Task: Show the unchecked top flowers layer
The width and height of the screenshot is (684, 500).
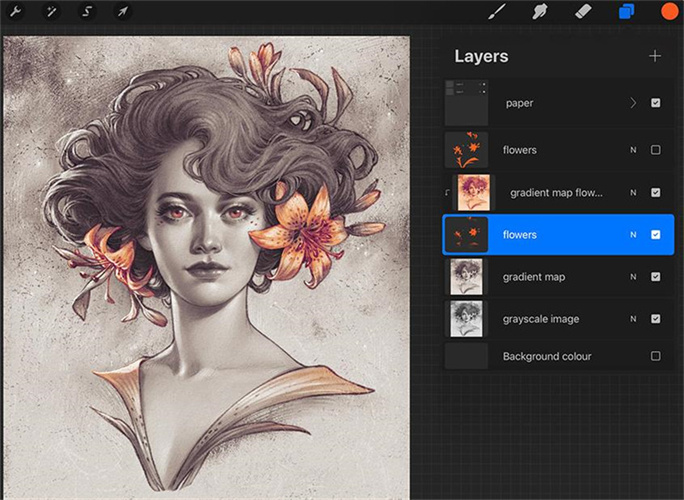Action: click(x=655, y=150)
